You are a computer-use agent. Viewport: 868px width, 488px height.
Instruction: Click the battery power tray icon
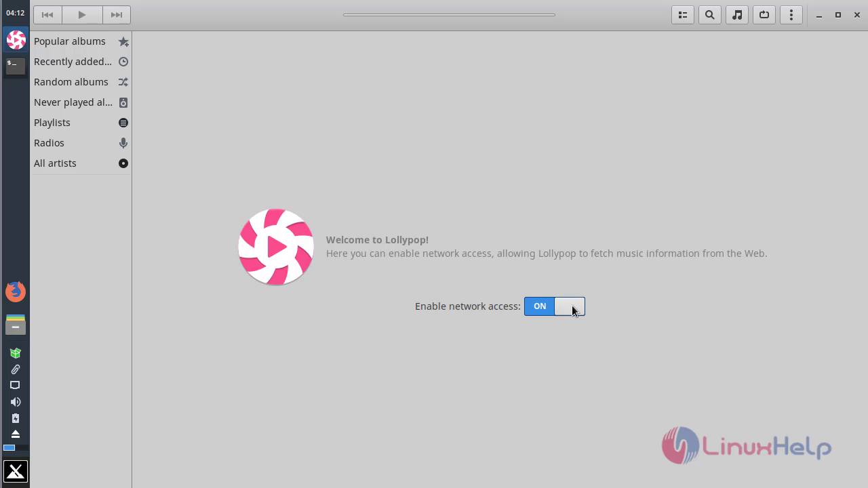click(x=15, y=418)
